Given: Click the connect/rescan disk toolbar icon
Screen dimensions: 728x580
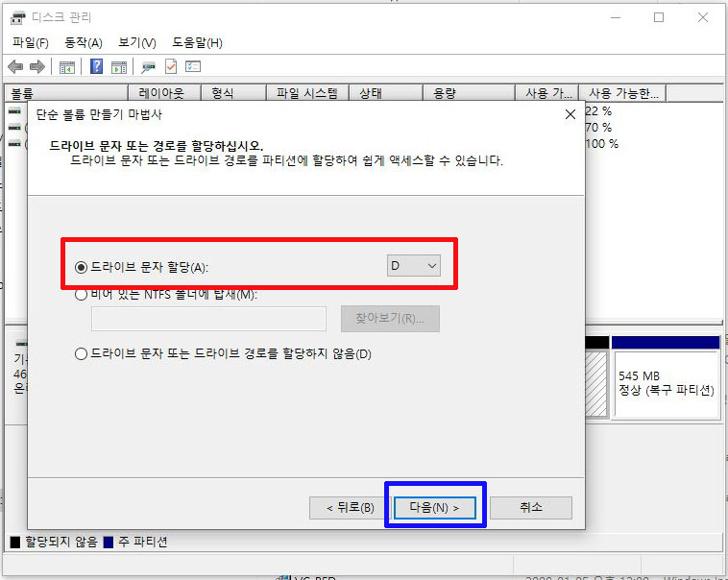Looking at the screenshot, I should (x=148, y=67).
